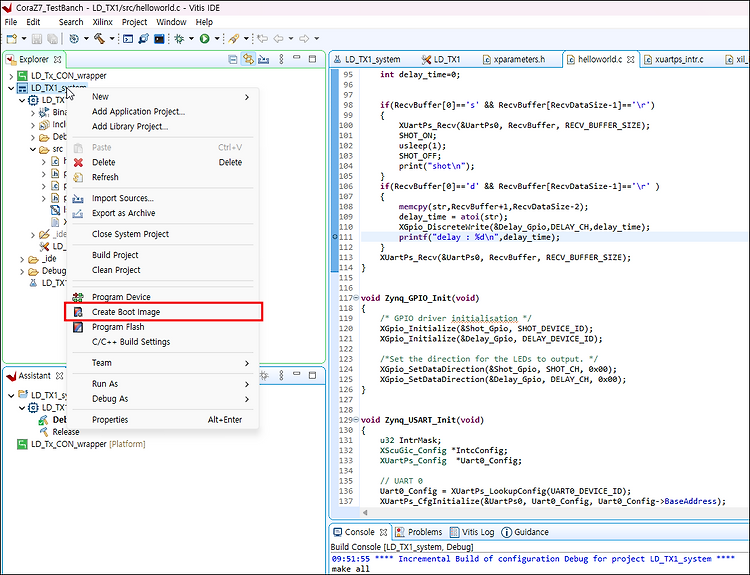Click the black terminal window toolbar icon
750x575 pixels.
coord(159,39)
